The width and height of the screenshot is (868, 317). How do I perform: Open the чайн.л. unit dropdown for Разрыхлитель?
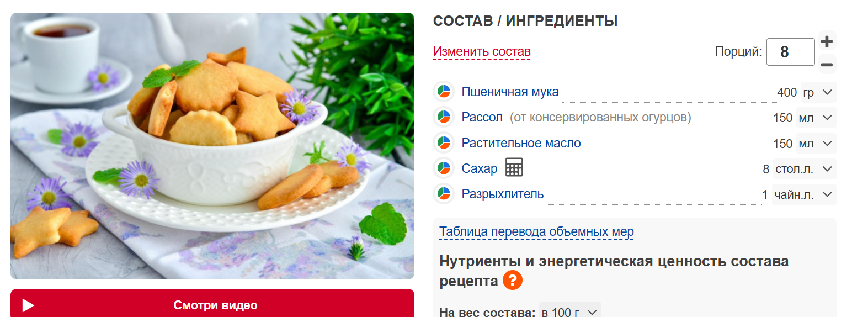[x=803, y=194]
